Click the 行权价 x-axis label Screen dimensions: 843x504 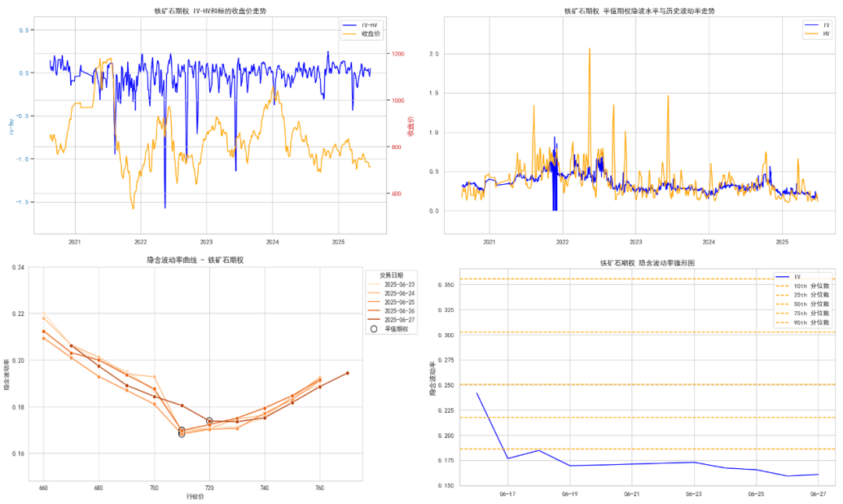point(195,496)
